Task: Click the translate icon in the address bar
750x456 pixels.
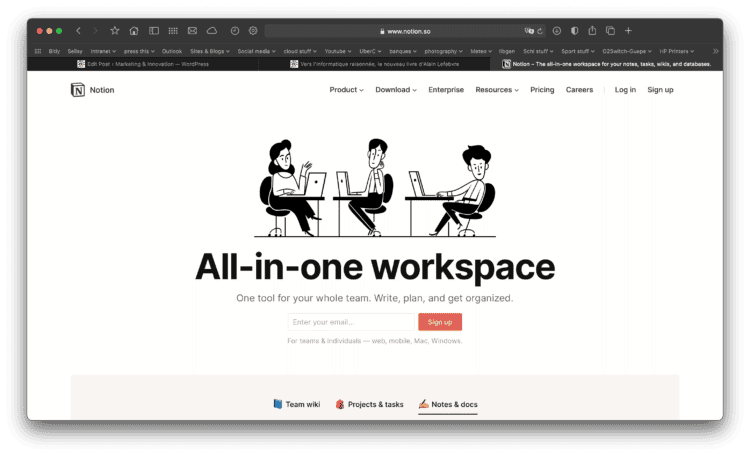Action: (529, 31)
